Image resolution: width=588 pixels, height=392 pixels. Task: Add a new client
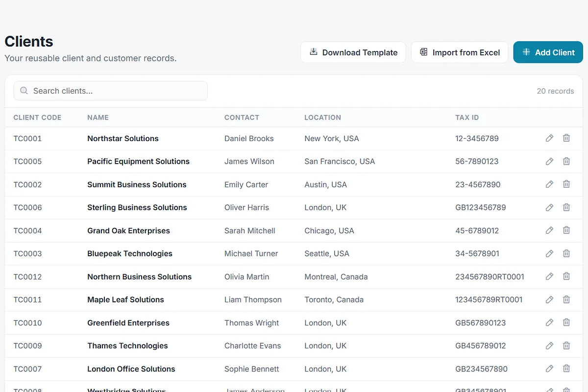[x=548, y=52]
